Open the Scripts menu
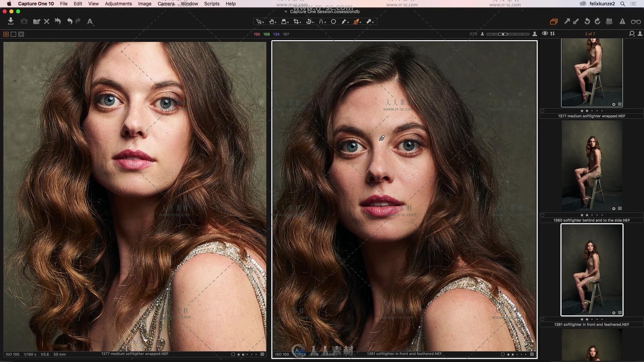The width and height of the screenshot is (644, 362). (212, 4)
